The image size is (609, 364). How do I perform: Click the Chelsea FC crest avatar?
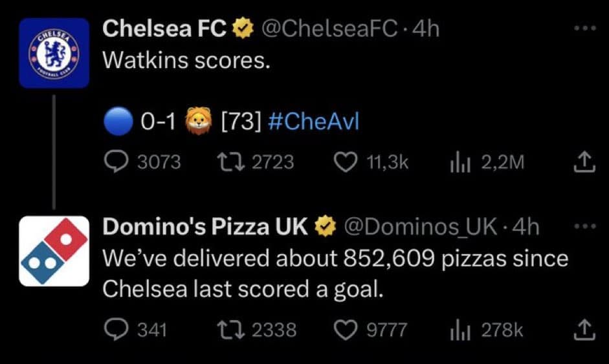pos(54,53)
